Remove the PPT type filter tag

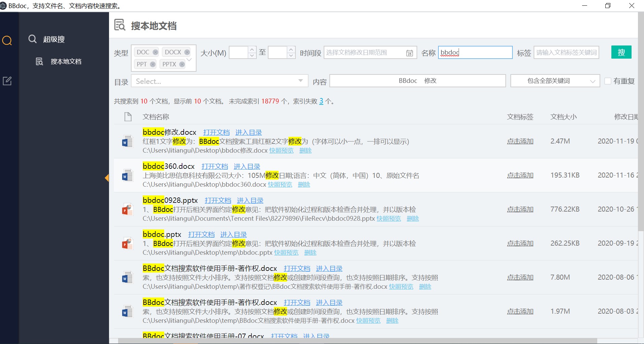[153, 64]
